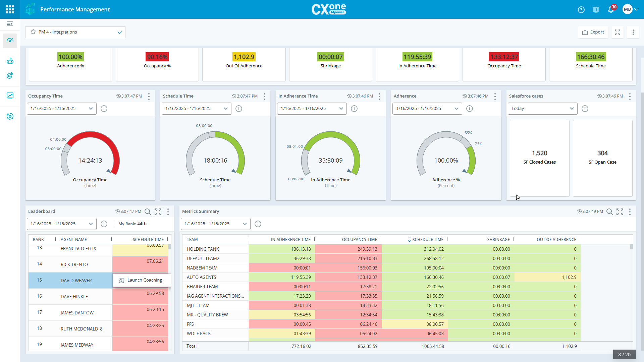The image size is (644, 362).
Task: Star the PM 4 - Integrations dashboard as favorite
Action: point(33,32)
